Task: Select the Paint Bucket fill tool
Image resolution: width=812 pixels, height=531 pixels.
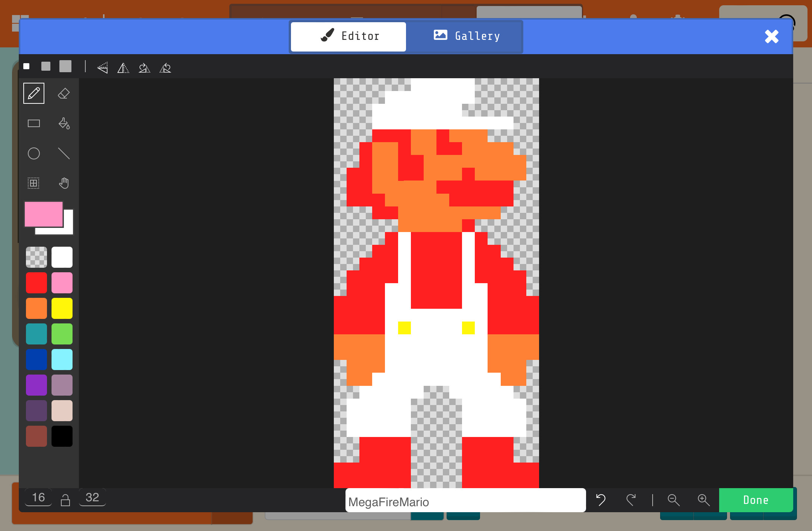Action: tap(64, 123)
